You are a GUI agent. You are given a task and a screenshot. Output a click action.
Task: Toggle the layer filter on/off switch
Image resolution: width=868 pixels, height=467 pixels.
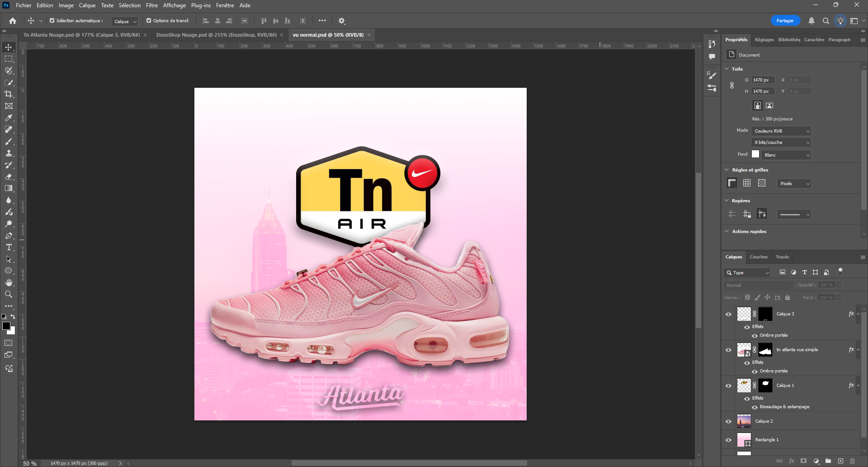click(x=840, y=272)
